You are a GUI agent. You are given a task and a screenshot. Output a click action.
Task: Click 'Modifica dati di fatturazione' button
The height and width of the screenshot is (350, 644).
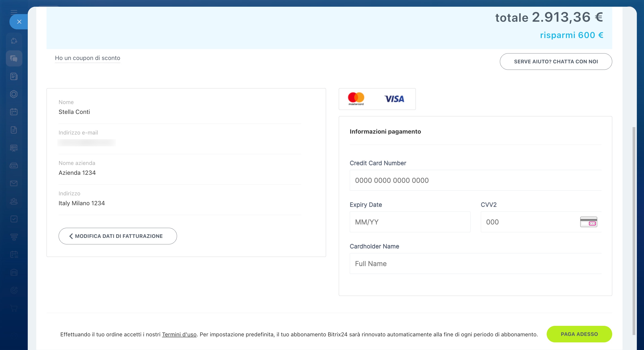coord(117,236)
